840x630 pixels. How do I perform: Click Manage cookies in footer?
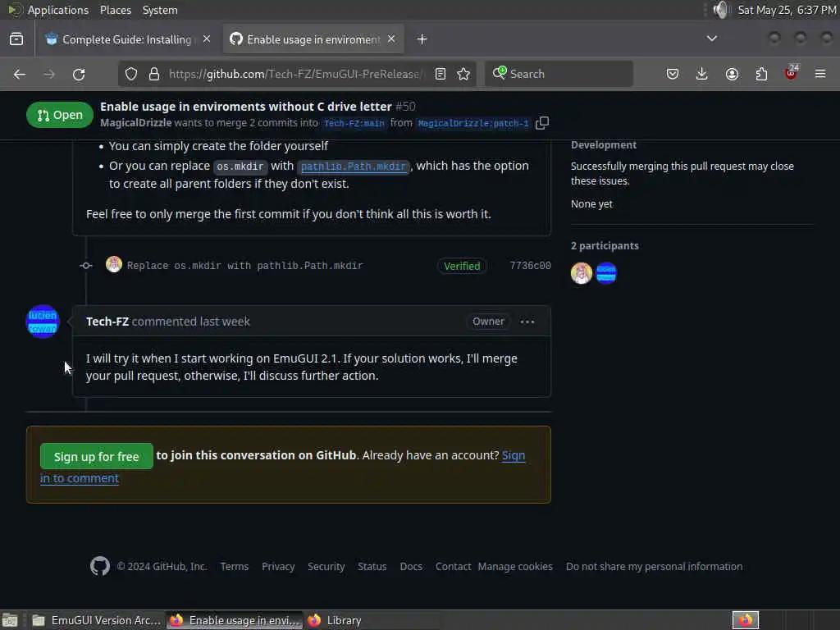click(515, 566)
